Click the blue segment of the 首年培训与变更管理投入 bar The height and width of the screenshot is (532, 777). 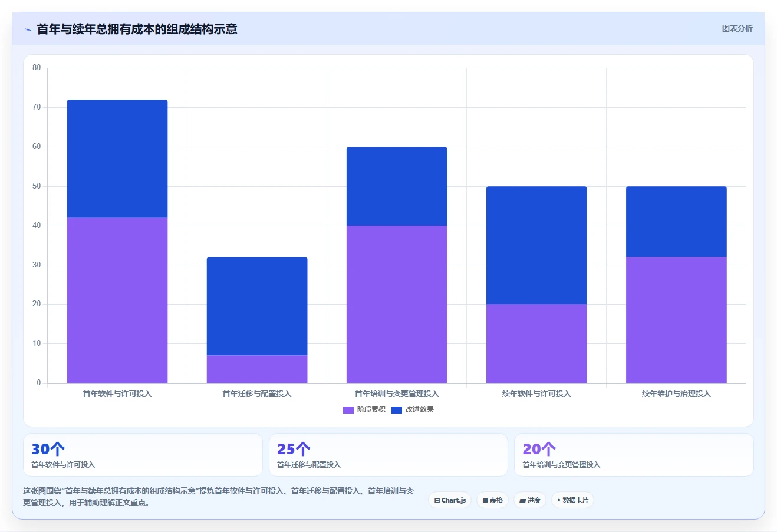pos(397,186)
